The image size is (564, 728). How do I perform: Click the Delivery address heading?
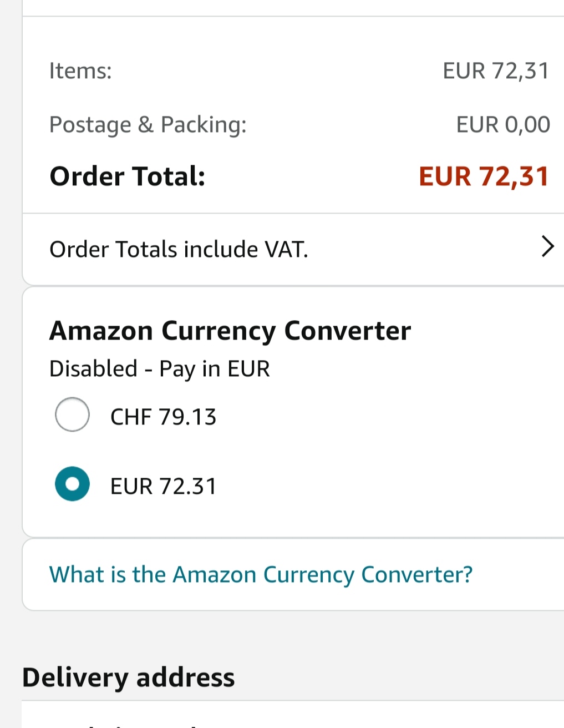click(128, 678)
